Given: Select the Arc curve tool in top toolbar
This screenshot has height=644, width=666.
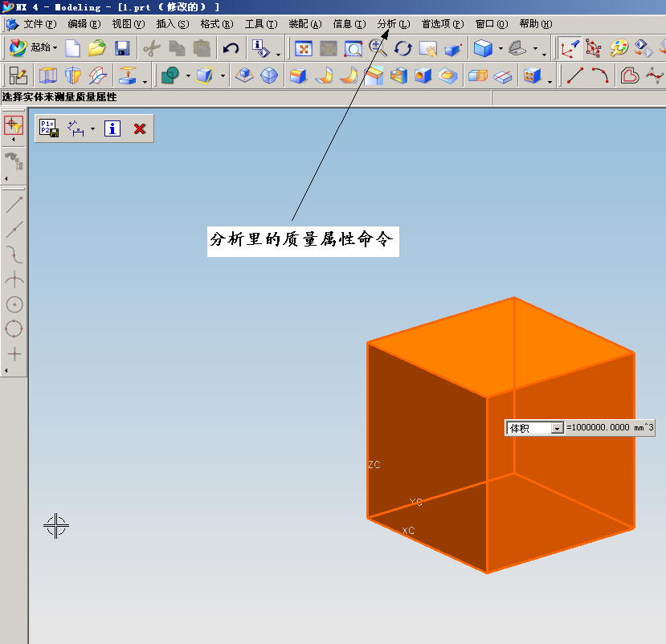Looking at the screenshot, I should pyautogui.click(x=600, y=75).
